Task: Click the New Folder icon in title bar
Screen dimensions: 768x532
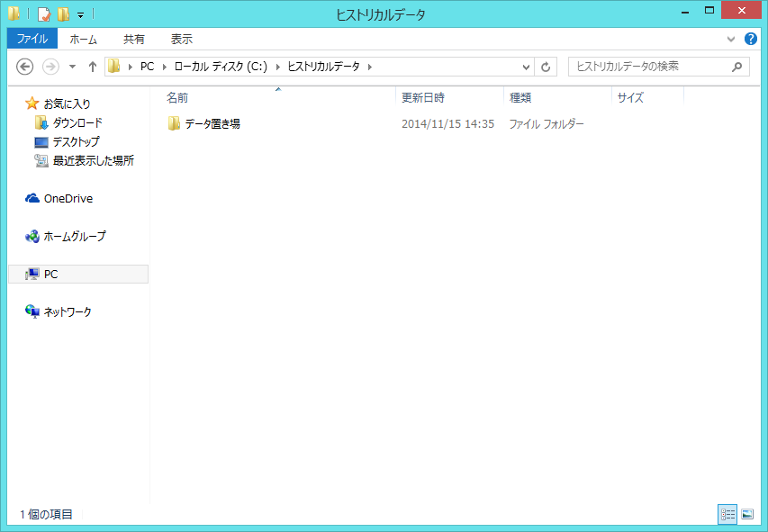Action: coord(62,14)
